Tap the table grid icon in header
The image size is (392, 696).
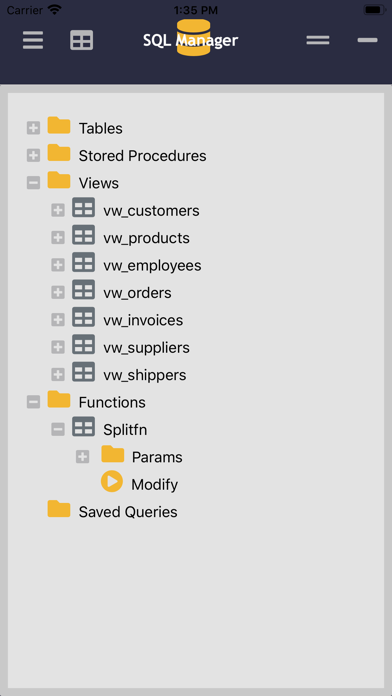(x=82, y=40)
